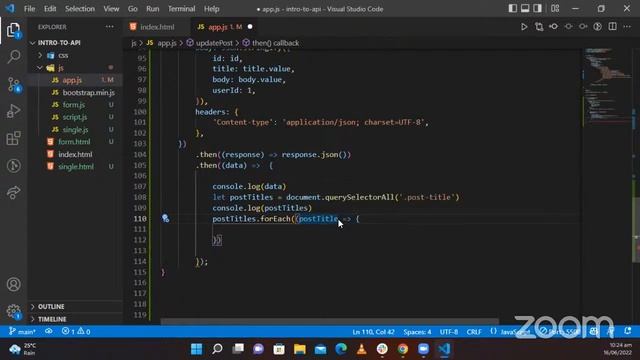Screen dimensions: 640x360
Task: Open single.js in the explorer
Action: (x=75, y=130)
